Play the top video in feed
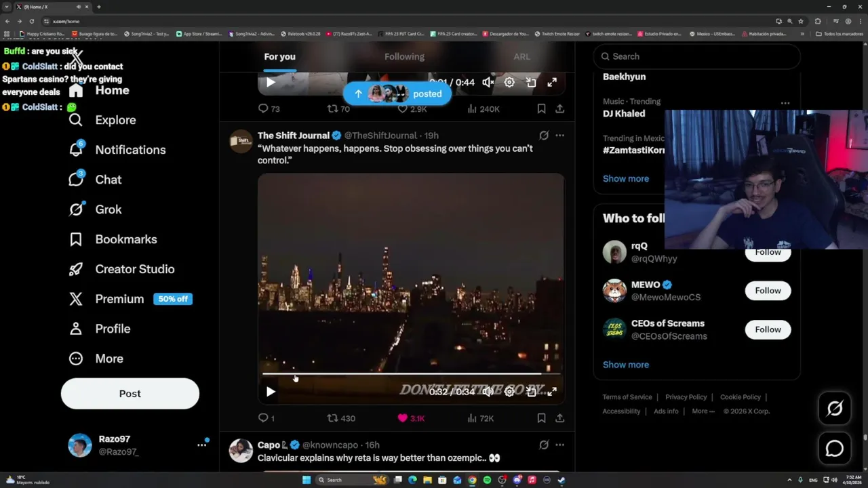868x488 pixels. 271,83
